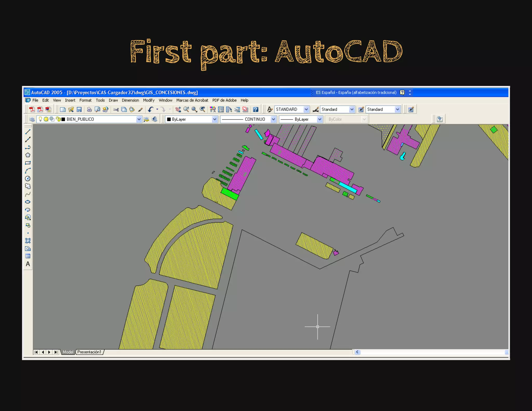Select the Rectangle draw tool

(28, 163)
